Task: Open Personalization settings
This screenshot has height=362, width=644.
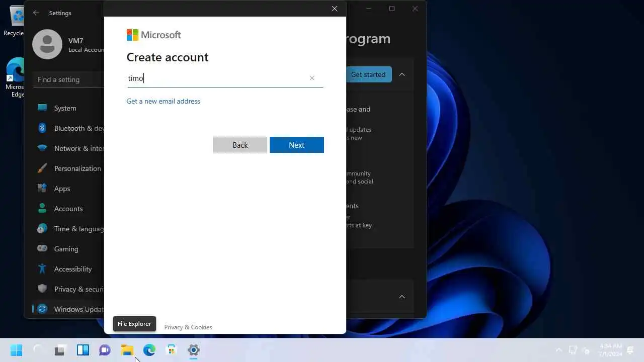Action: tap(68, 168)
